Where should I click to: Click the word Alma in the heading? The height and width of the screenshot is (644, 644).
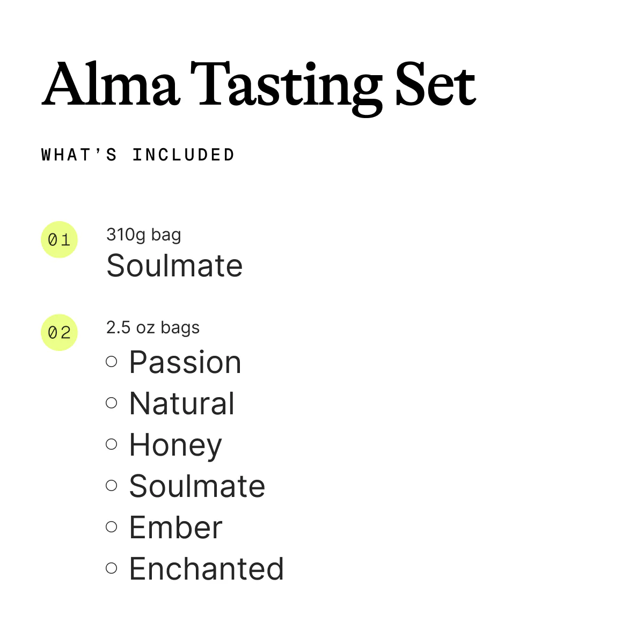(x=111, y=85)
